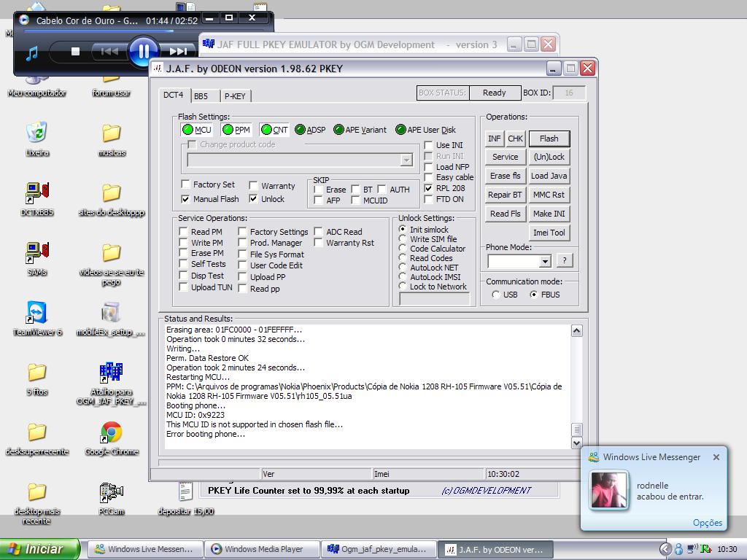Click rodnelle's photo in Messenger popup
Screen dimensions: 747x560
tap(609, 491)
